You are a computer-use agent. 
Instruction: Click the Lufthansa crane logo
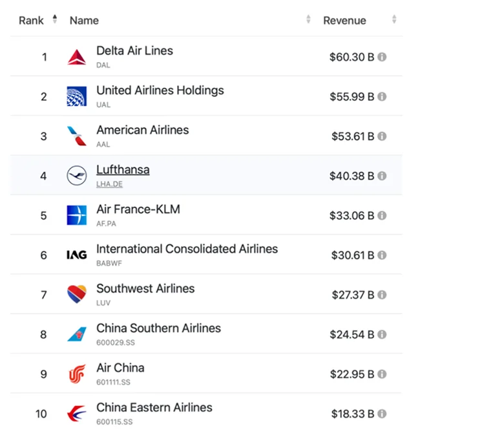(76, 176)
